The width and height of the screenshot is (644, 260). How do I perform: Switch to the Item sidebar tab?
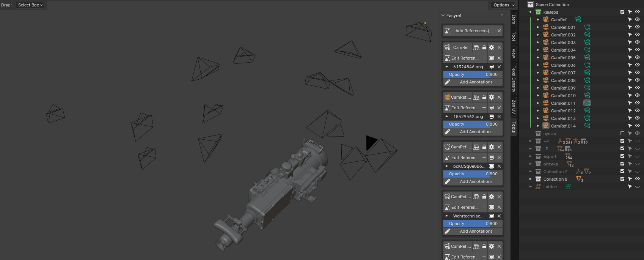(514, 19)
